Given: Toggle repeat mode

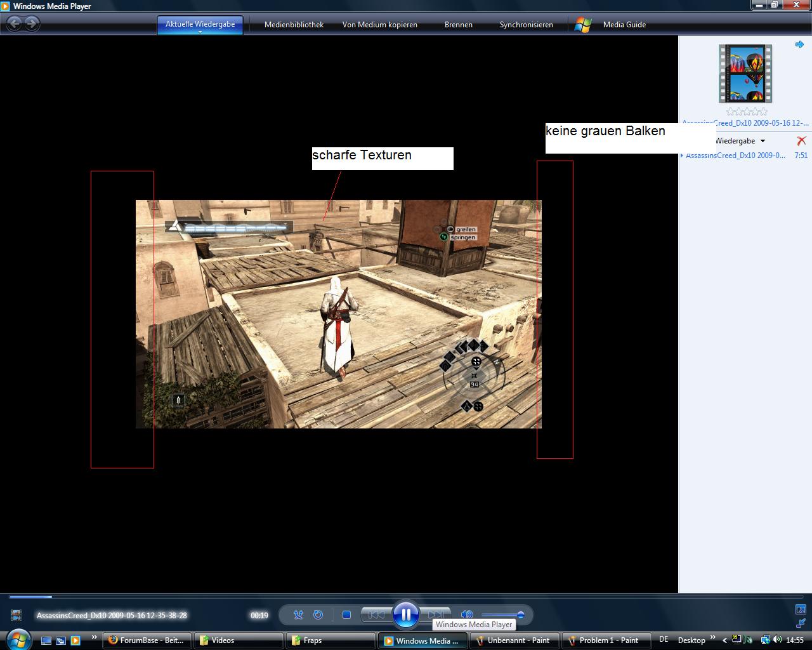Looking at the screenshot, I should coord(318,614).
